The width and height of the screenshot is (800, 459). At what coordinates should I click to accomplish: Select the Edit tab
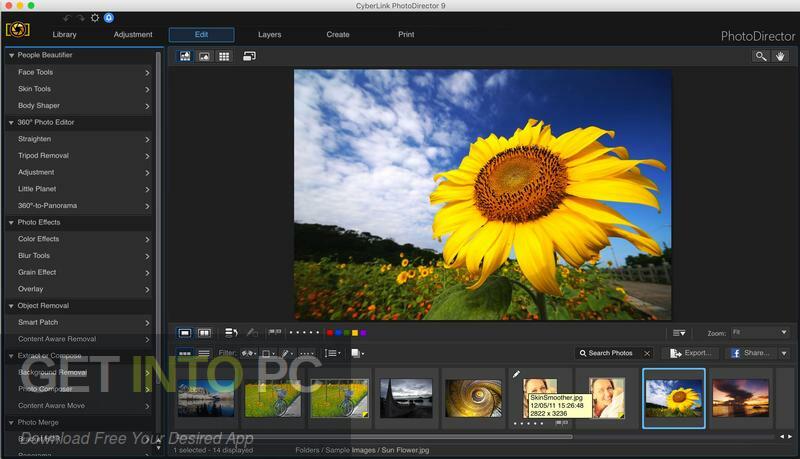(x=202, y=35)
